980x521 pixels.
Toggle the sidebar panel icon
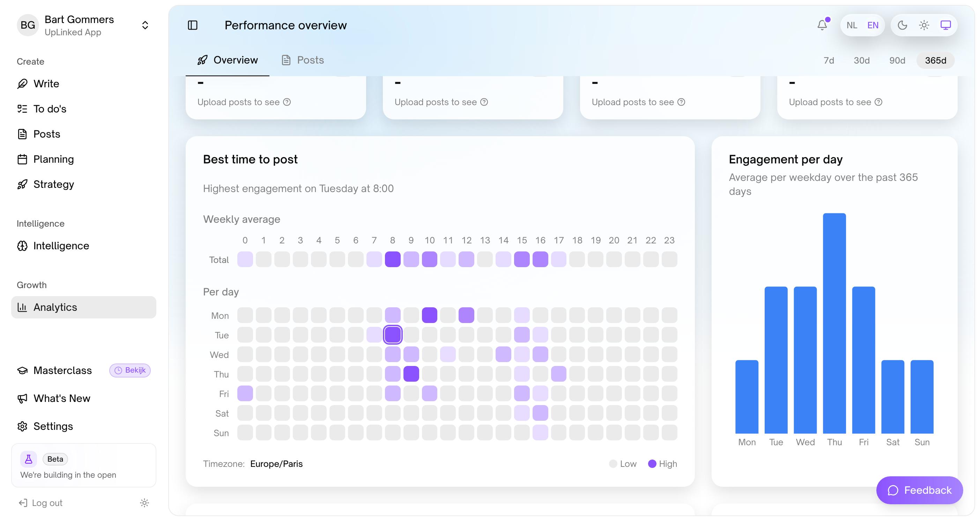click(x=193, y=25)
